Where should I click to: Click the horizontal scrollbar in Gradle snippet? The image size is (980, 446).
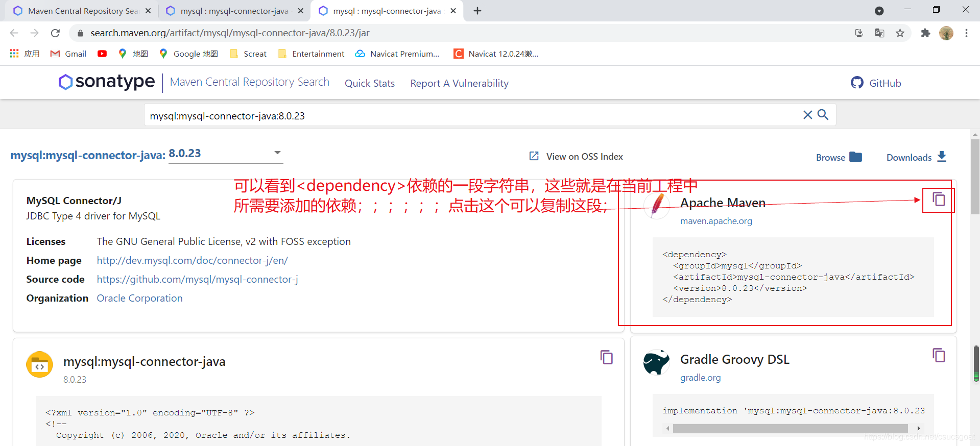coord(791,429)
